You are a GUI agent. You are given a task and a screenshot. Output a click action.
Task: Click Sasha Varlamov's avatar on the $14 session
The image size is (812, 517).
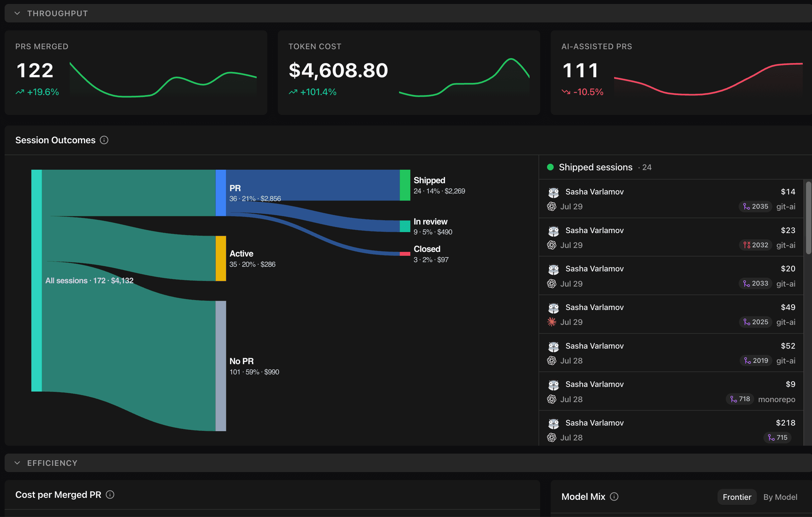point(553,192)
